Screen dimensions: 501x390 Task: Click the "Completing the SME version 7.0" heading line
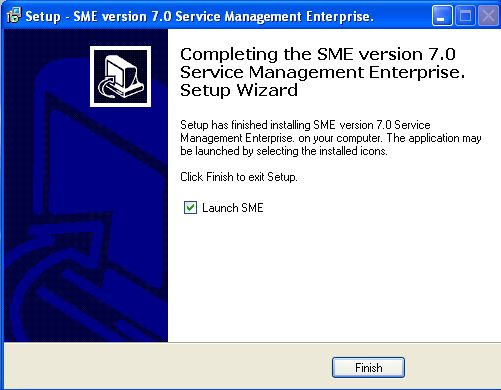coord(318,54)
